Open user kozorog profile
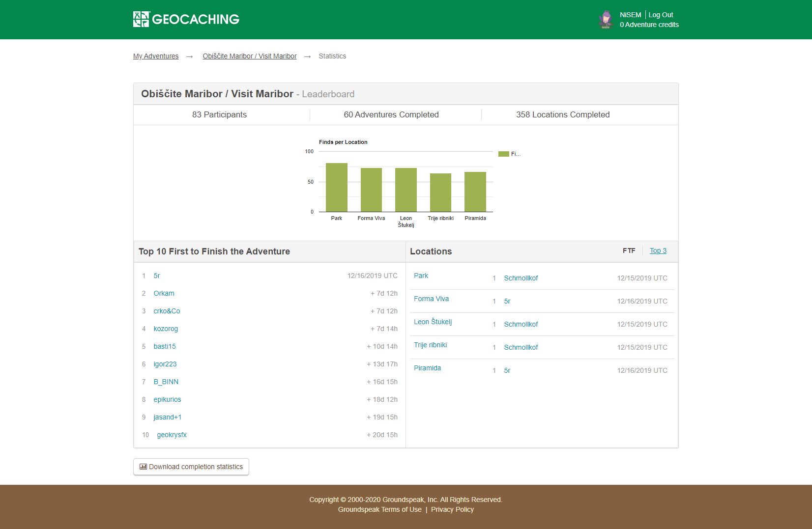Image resolution: width=812 pixels, height=529 pixels. 166,329
